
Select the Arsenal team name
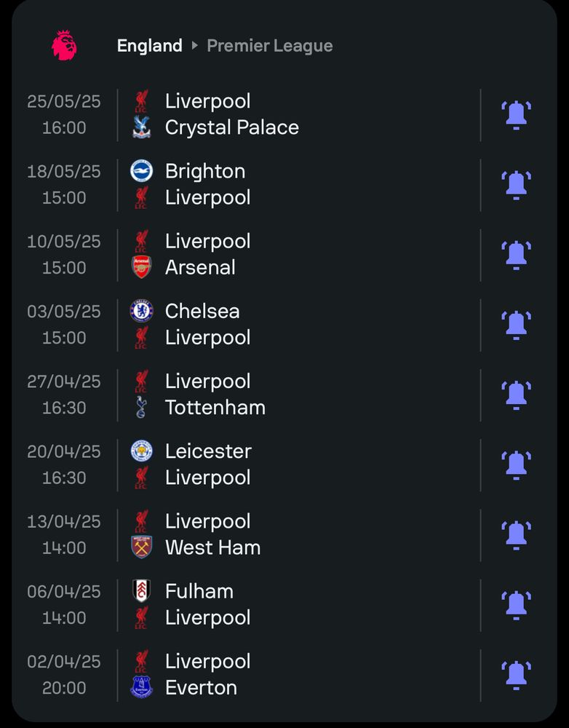[200, 267]
